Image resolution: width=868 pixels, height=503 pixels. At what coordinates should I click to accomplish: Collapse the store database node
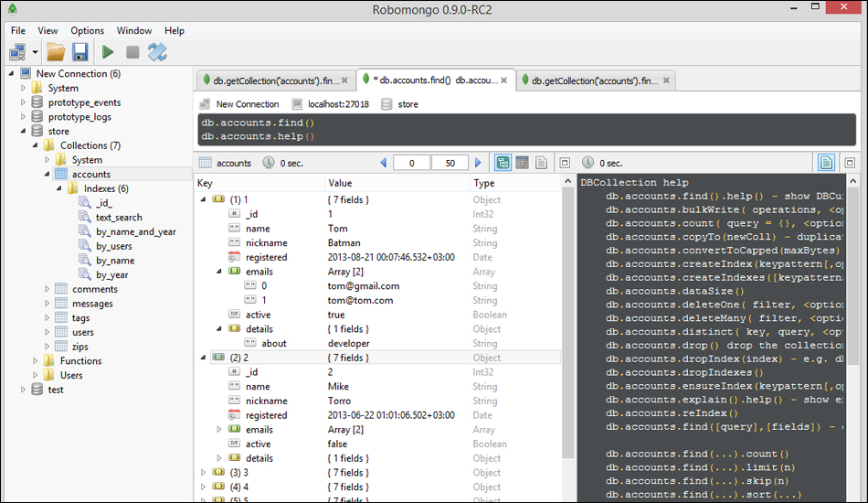coord(23,131)
